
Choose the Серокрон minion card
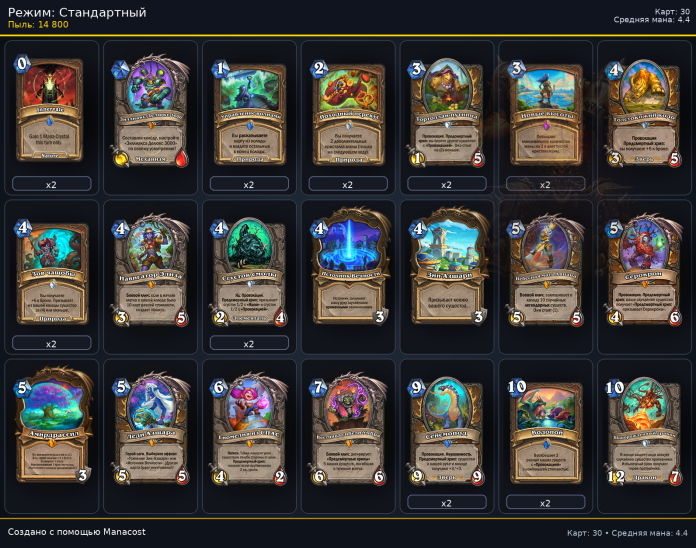coord(645,270)
